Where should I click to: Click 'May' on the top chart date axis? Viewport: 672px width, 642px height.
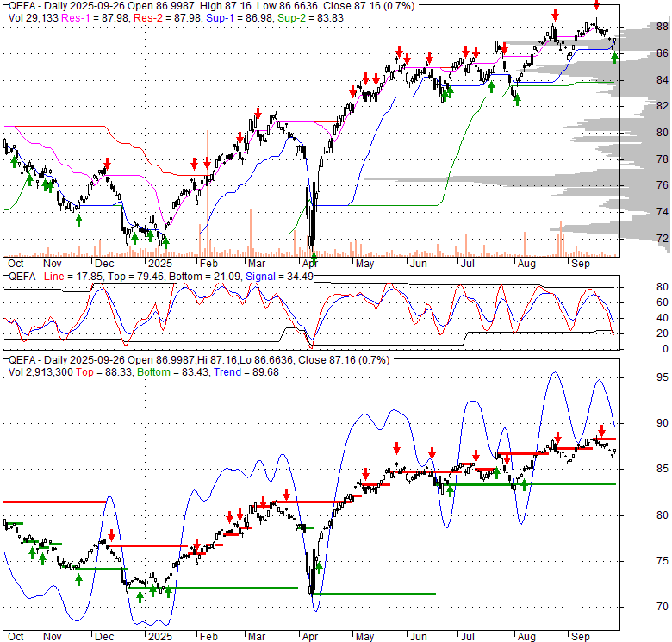click(364, 264)
